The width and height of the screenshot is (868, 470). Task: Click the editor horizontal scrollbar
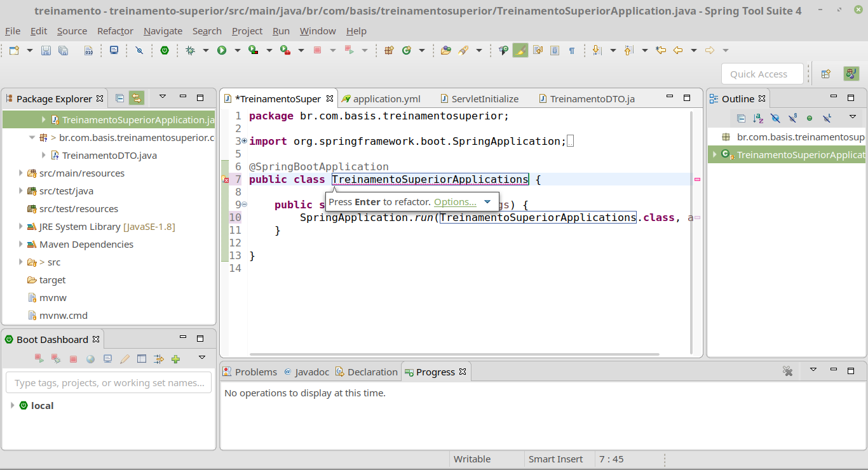[x=454, y=354]
